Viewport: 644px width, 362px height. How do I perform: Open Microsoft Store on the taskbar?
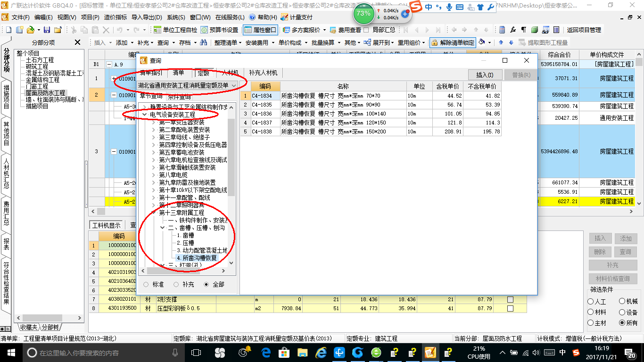tap(284, 352)
